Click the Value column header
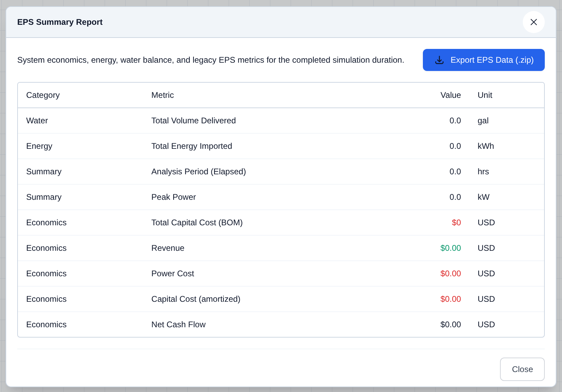Image resolution: width=562 pixels, height=392 pixels. [x=450, y=95]
